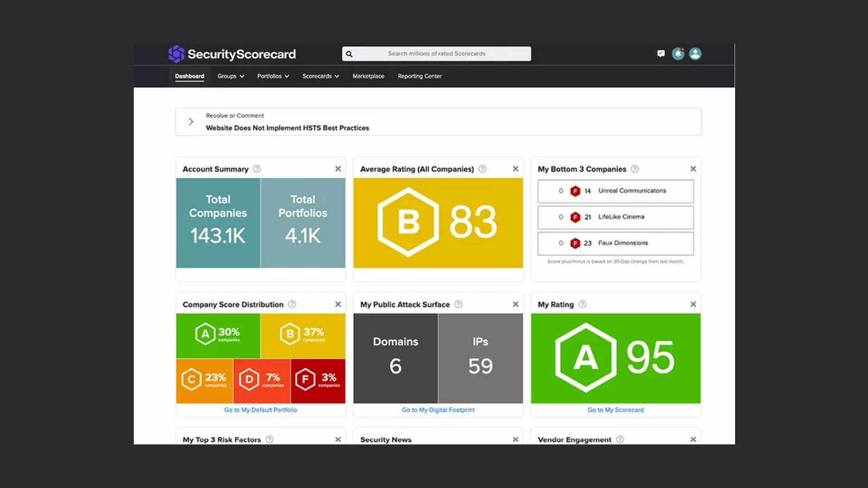The width and height of the screenshot is (868, 488).
Task: Expand the HSTS Best Practices issue chevron
Action: 191,121
